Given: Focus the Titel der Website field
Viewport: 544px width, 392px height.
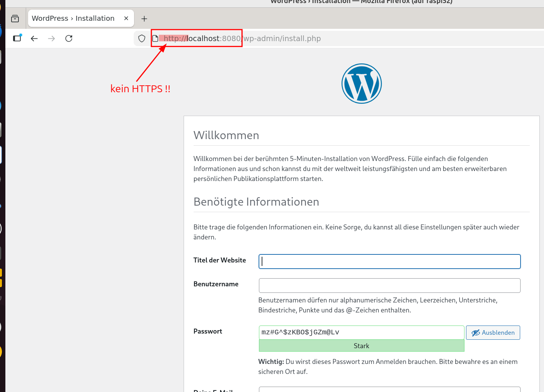Looking at the screenshot, I should pos(390,261).
